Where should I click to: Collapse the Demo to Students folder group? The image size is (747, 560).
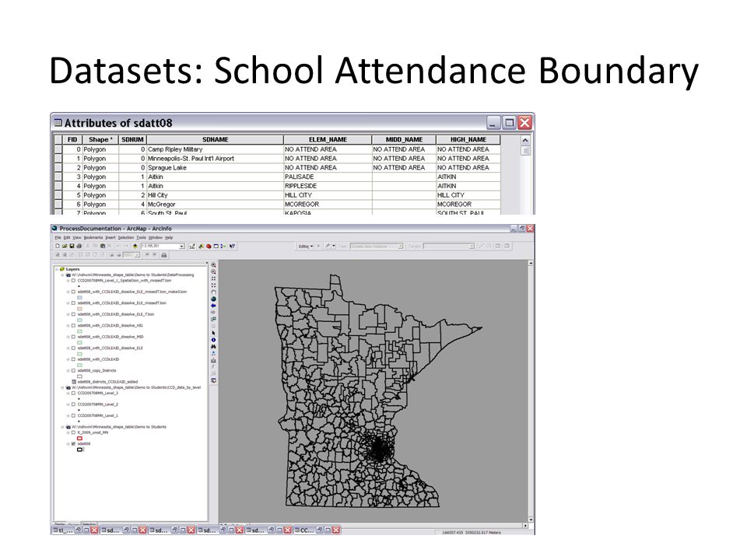(x=62, y=427)
